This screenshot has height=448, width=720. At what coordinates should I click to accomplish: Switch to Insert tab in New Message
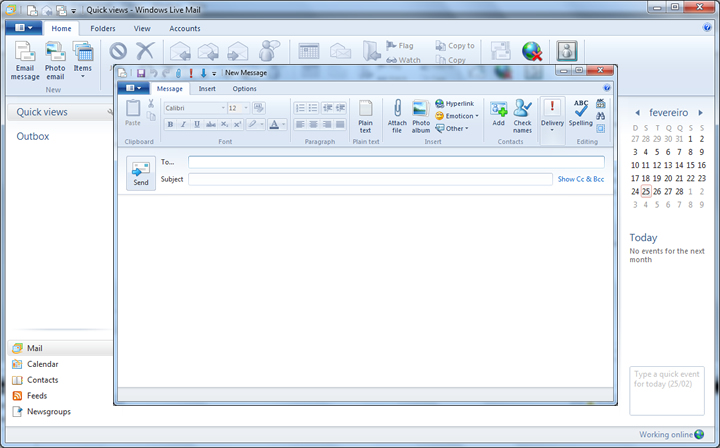coord(207,89)
